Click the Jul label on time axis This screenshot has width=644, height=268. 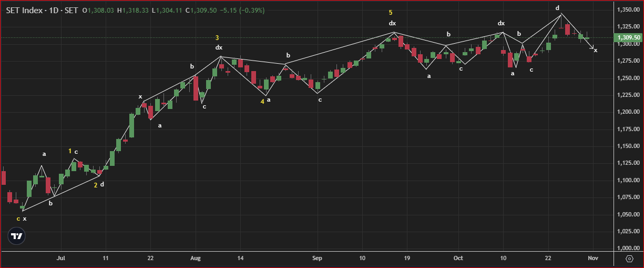[x=61, y=259]
